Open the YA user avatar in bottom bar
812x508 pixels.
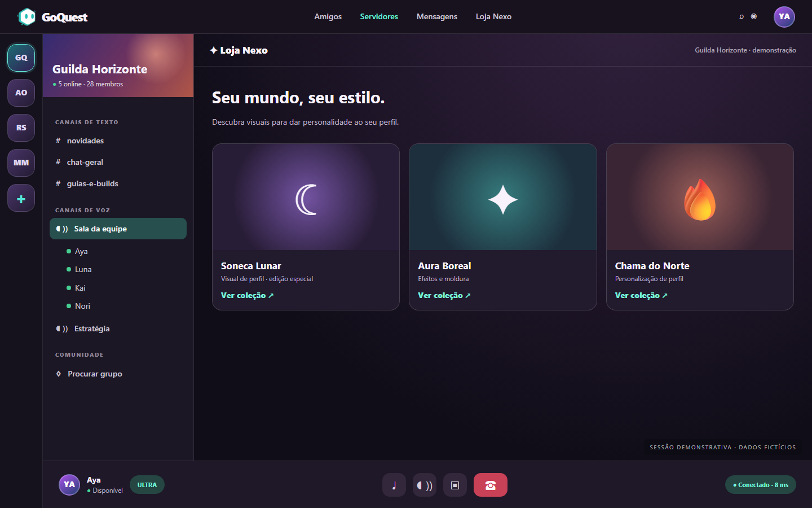coord(69,484)
